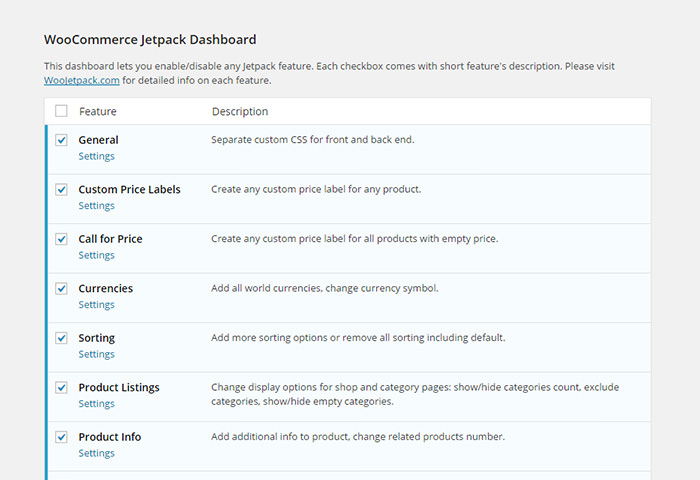
Task: Disable the Call for Price checkbox
Action: pyautogui.click(x=61, y=239)
